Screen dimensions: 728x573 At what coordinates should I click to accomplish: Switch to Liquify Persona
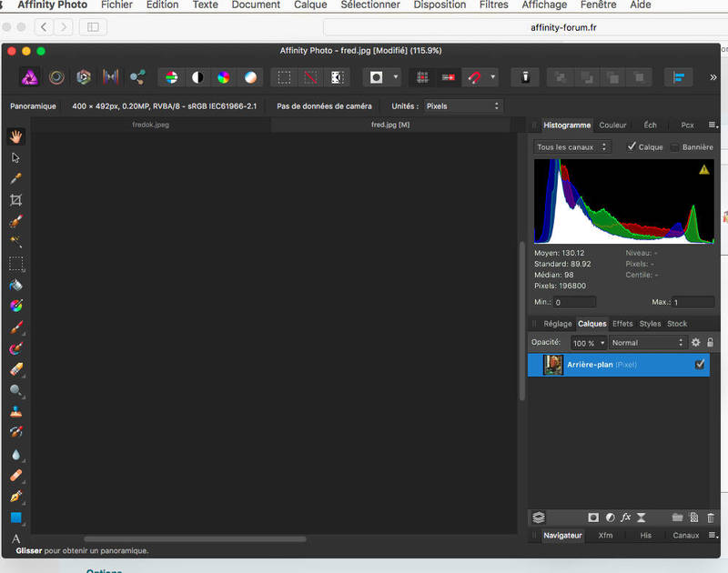coord(56,77)
